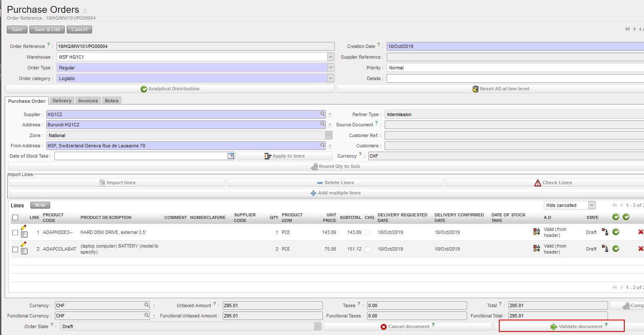Click the Save & Edit button
The image size is (644, 335).
[47, 30]
